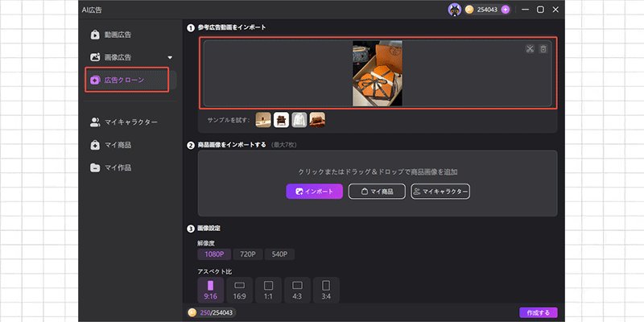The image size is (644, 322).
Task: Click the purple インポート button
Action: (x=314, y=192)
